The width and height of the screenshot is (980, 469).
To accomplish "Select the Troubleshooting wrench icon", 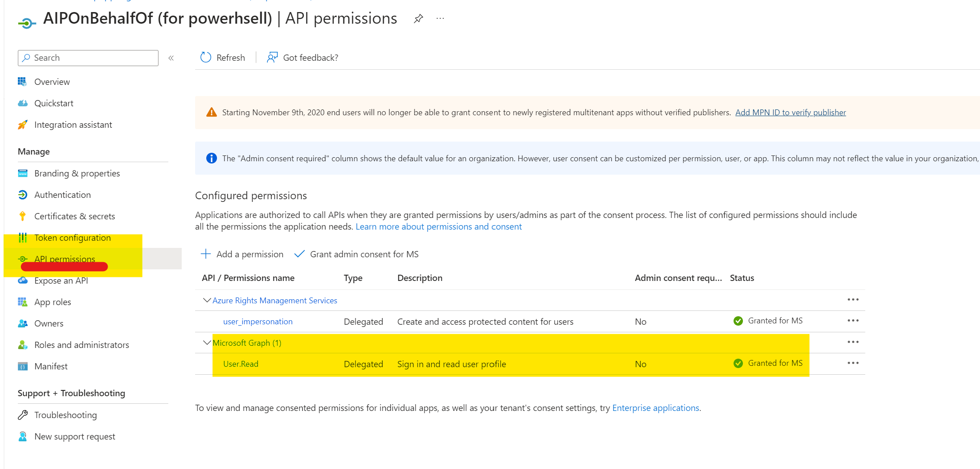I will [23, 415].
